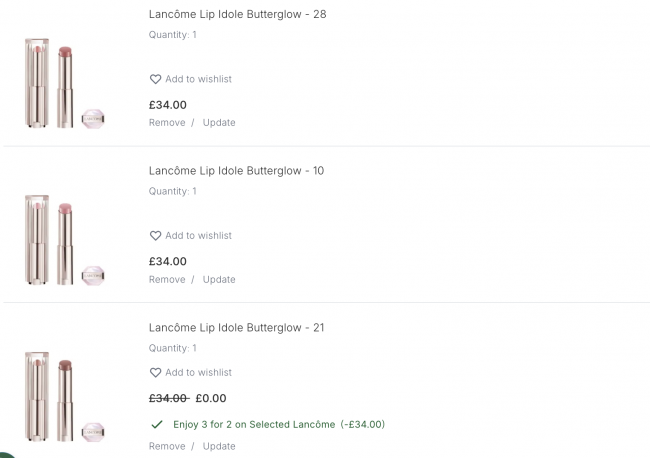Open the Lancôme Lip Idole Butterglow - 21 title
Image resolution: width=650 pixels, height=458 pixels.
pos(236,328)
